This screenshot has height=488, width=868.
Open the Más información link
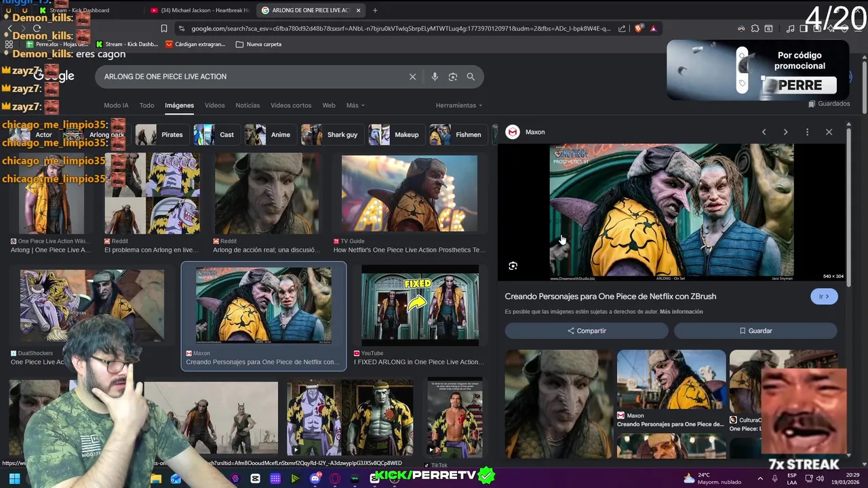coord(681,312)
